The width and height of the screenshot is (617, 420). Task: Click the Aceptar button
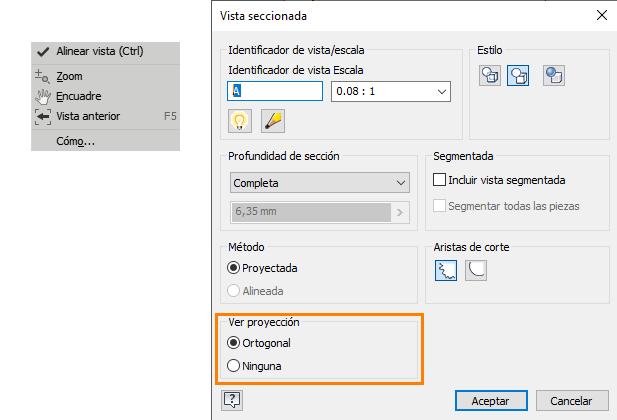click(490, 400)
